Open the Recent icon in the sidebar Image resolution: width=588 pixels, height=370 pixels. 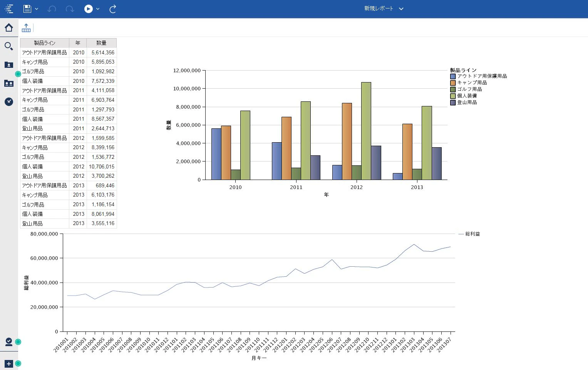(9, 101)
